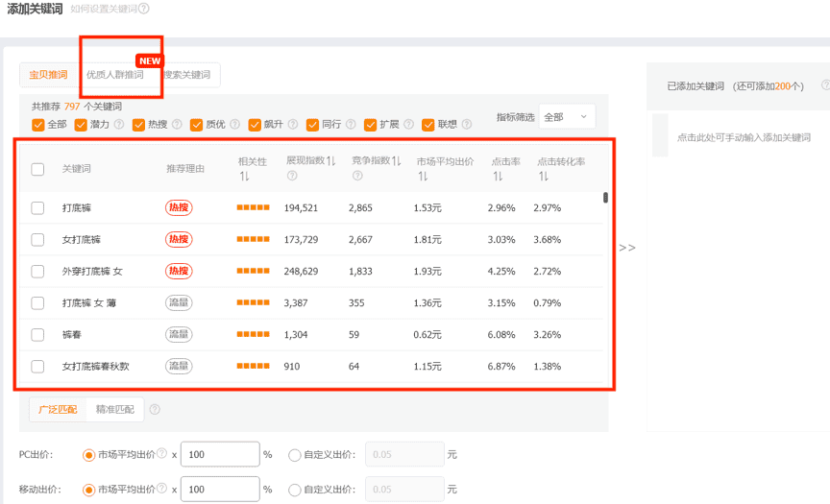Check the box for keyword 打底裤
The image size is (830, 504).
pos(37,208)
